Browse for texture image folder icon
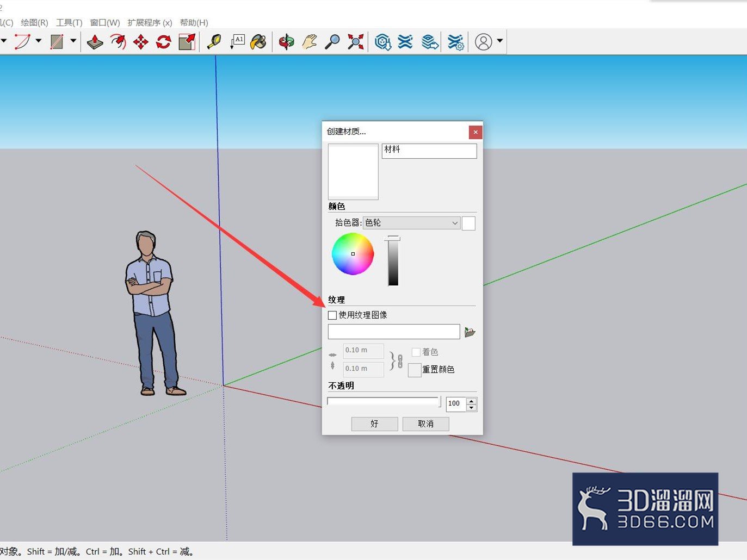This screenshot has height=560, width=747. click(470, 332)
